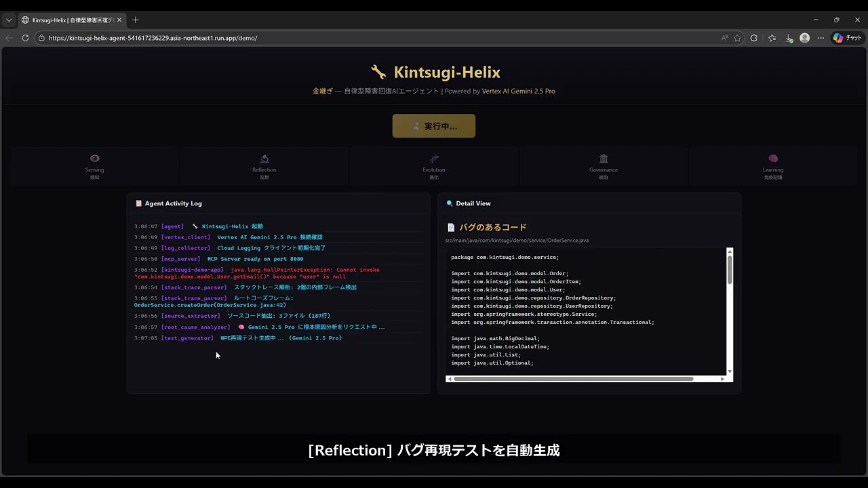Open the browser downloads icon

tap(789, 38)
